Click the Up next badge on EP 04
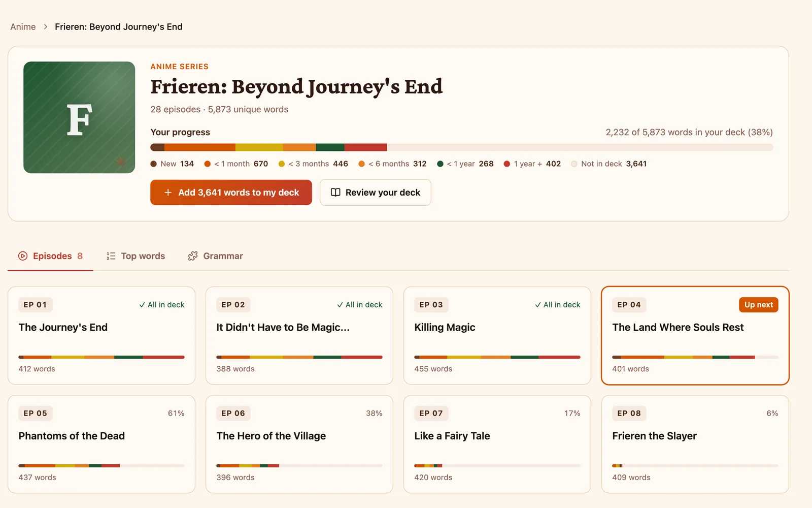 click(759, 305)
